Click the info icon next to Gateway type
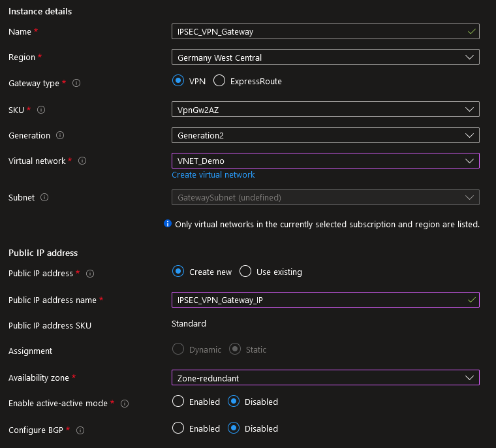 click(x=76, y=84)
